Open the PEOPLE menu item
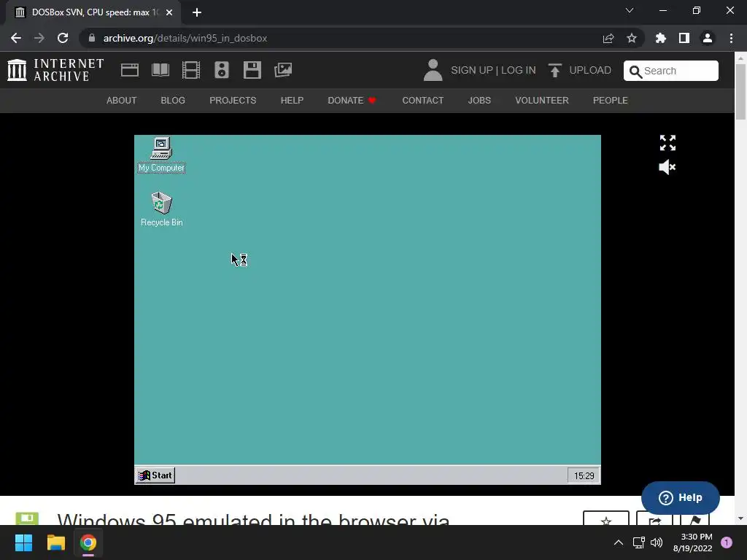 611,101
